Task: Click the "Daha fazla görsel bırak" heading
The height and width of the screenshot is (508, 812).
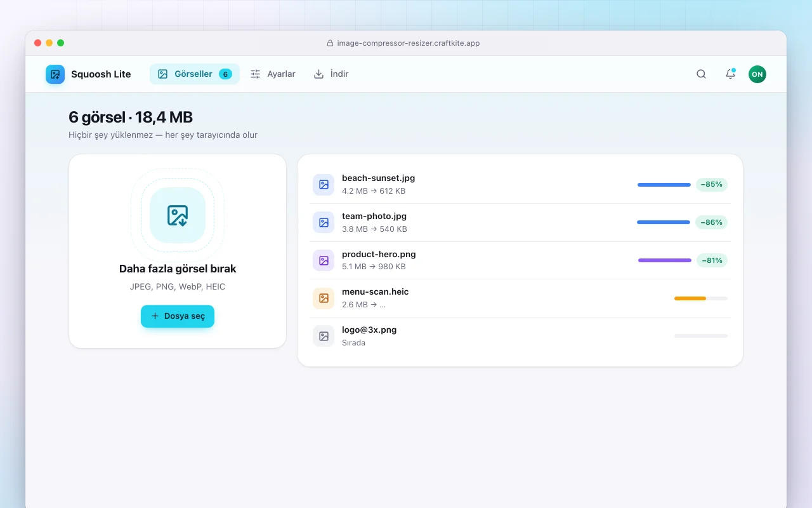Action: click(x=178, y=269)
